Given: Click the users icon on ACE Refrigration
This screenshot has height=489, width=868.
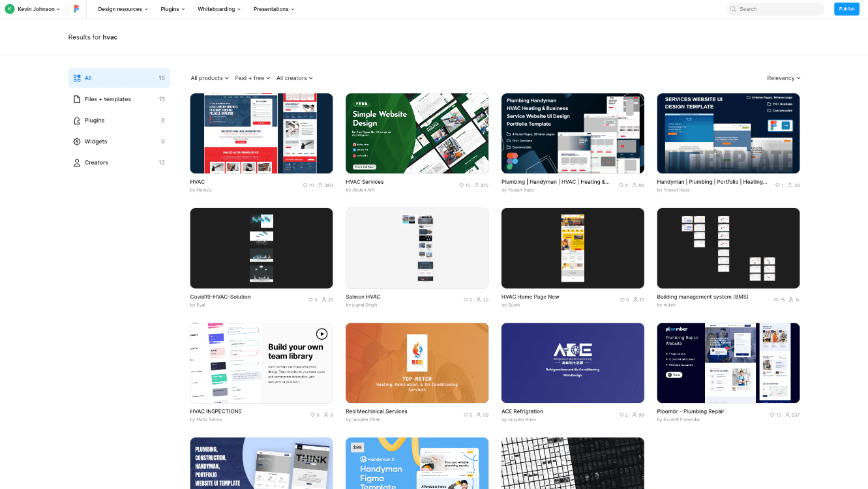Looking at the screenshot, I should coord(634,415).
